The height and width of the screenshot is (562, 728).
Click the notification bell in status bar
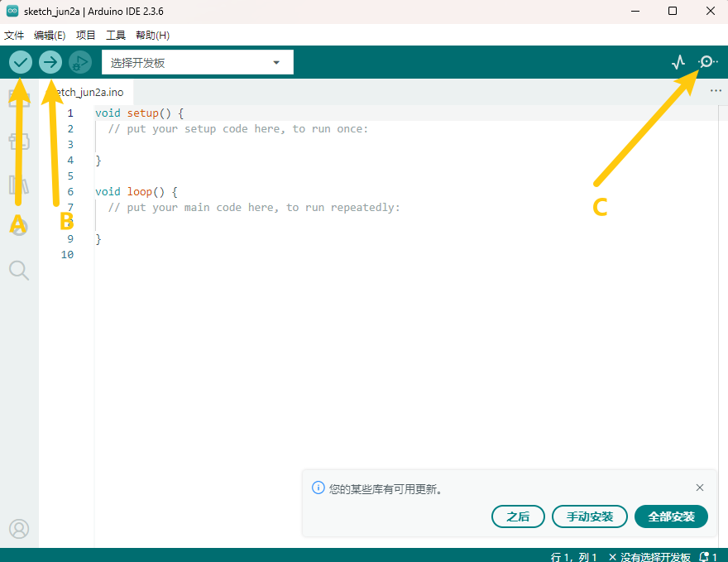704,556
